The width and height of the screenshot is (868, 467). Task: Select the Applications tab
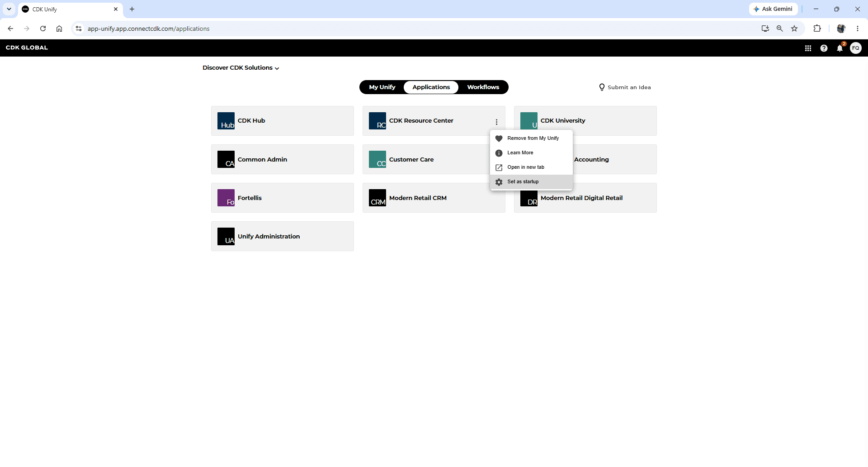431,87
